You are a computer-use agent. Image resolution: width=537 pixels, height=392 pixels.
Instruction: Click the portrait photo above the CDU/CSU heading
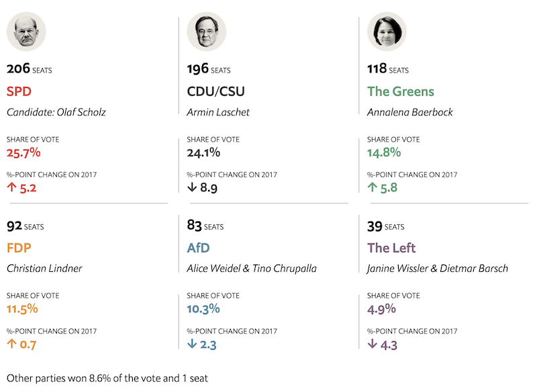[206, 32]
